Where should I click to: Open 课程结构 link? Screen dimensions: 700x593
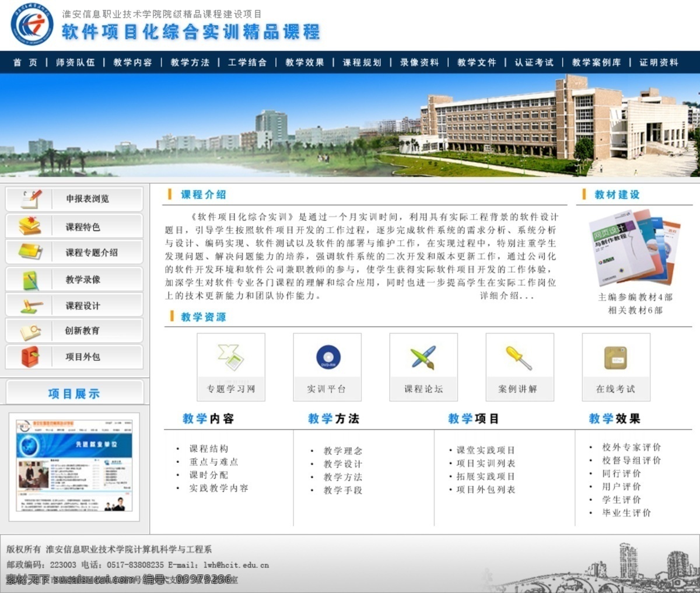pos(209,449)
